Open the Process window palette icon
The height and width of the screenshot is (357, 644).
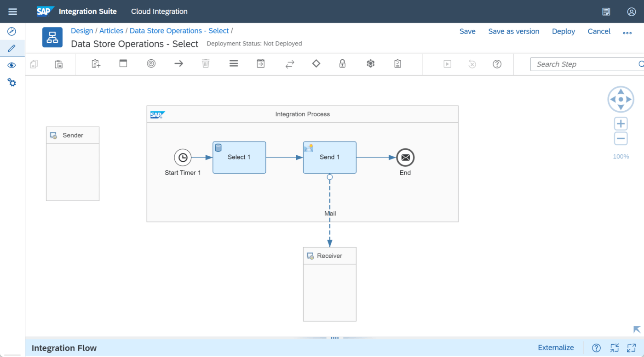[123, 63]
